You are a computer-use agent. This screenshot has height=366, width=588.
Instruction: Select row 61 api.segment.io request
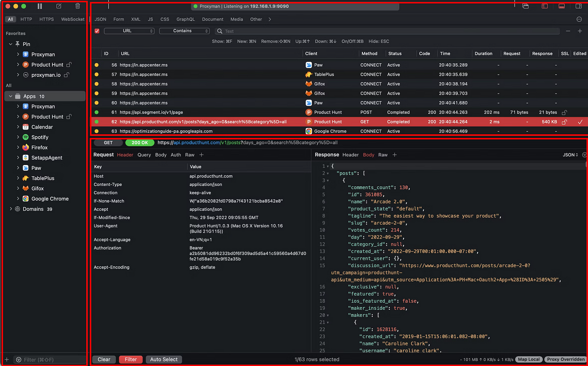pyautogui.click(x=339, y=113)
